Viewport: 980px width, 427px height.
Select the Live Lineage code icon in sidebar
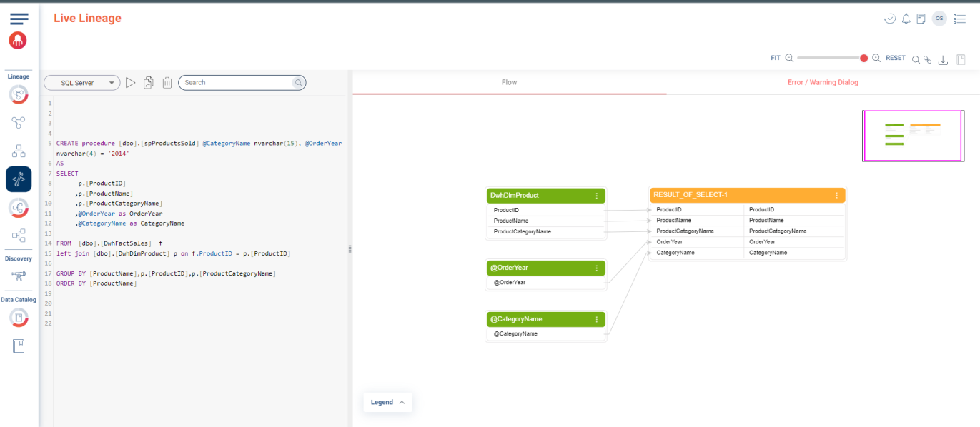coord(19,179)
